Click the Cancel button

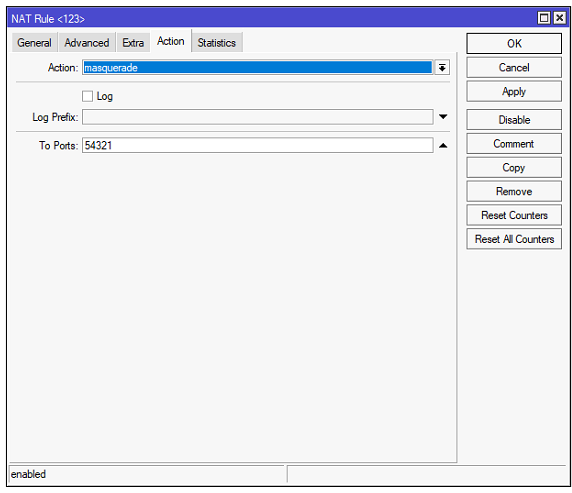point(514,68)
